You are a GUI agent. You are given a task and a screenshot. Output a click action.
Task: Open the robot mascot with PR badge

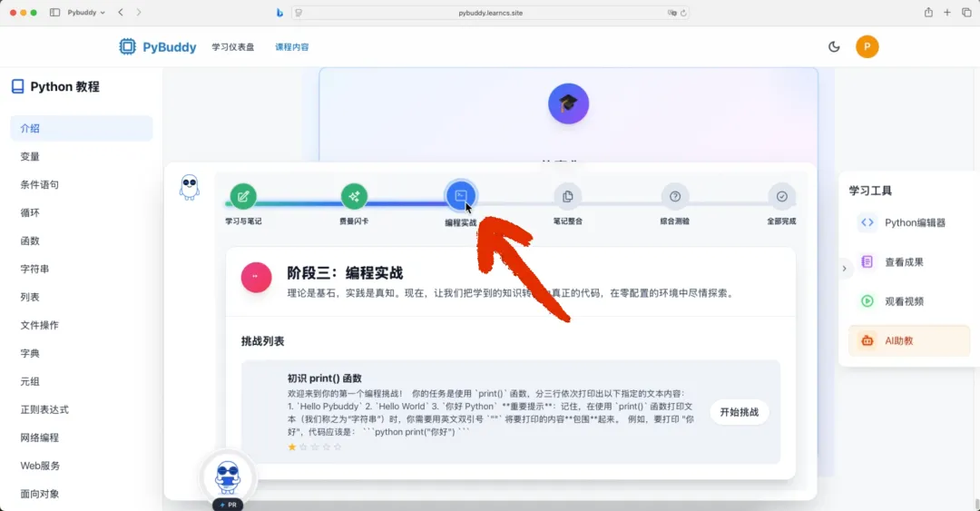[x=228, y=480]
